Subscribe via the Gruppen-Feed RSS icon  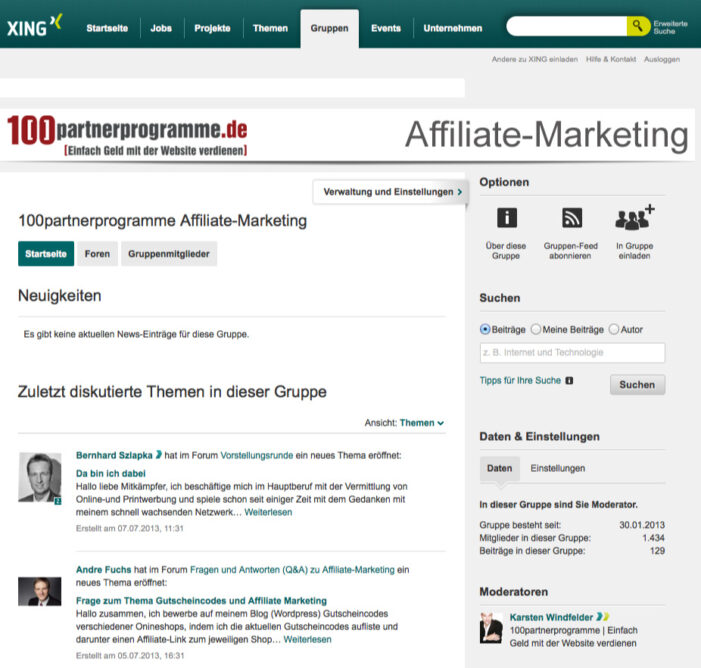[571, 218]
